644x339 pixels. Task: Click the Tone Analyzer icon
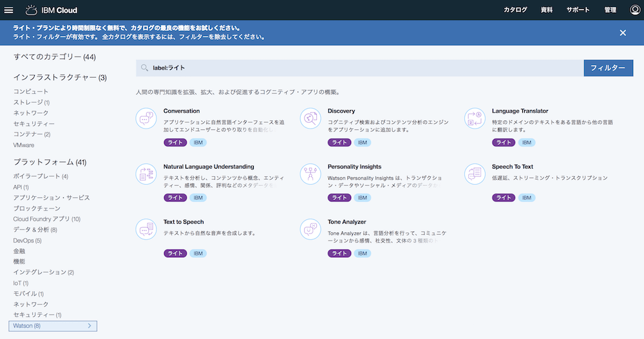pos(310,229)
